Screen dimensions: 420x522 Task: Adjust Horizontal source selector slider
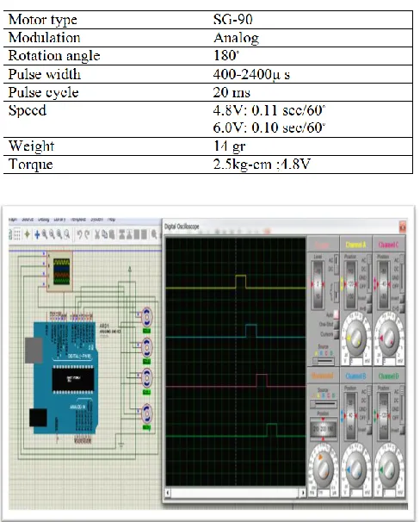click(x=324, y=404)
